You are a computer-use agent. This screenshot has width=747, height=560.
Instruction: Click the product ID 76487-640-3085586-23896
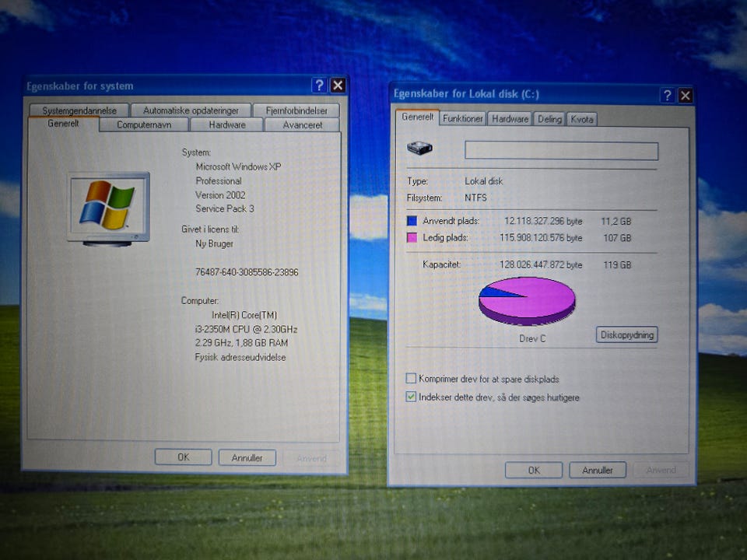pyautogui.click(x=247, y=272)
